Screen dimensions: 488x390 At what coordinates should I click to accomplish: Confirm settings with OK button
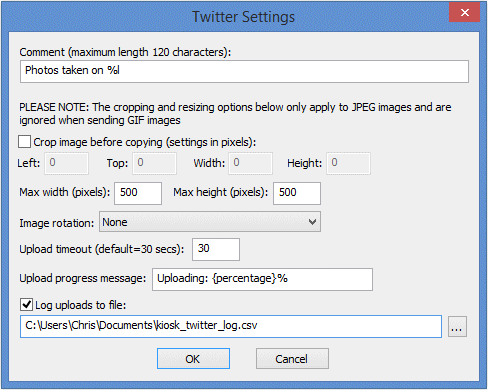193,359
